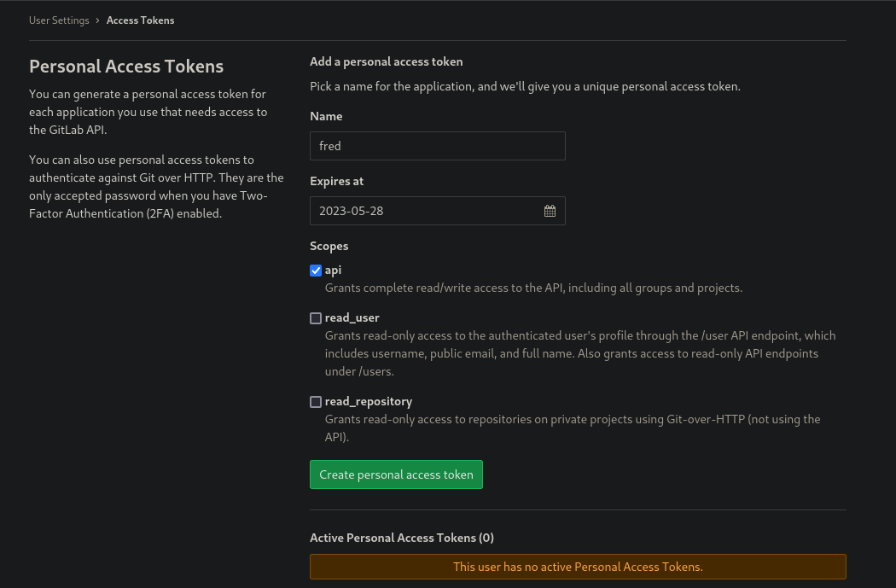Viewport: 896px width, 588px height.
Task: Click the breadcrumb chevron separator
Action: tap(98, 20)
